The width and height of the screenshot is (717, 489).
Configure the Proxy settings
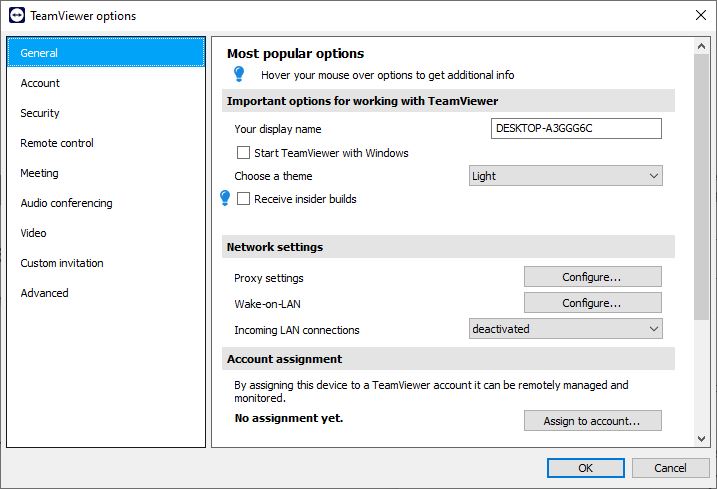[x=593, y=277]
